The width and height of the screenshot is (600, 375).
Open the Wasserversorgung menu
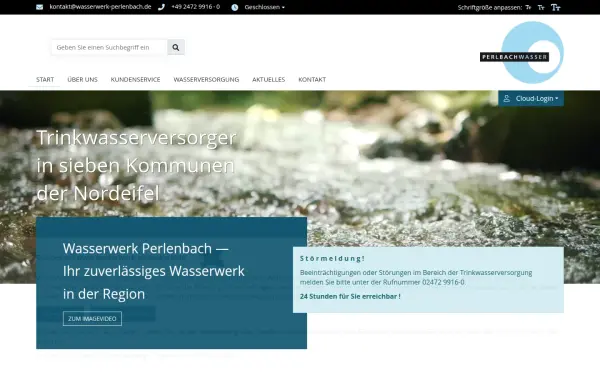pyautogui.click(x=206, y=80)
